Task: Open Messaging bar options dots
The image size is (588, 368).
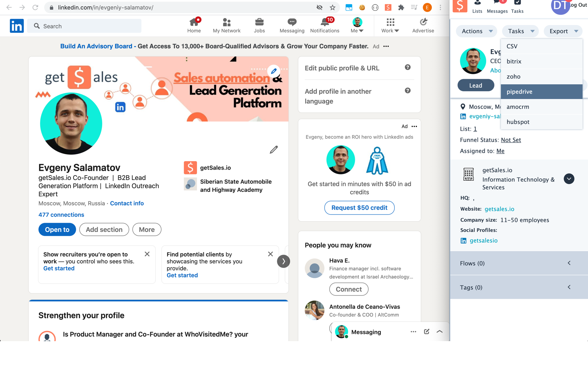Action: (413, 332)
